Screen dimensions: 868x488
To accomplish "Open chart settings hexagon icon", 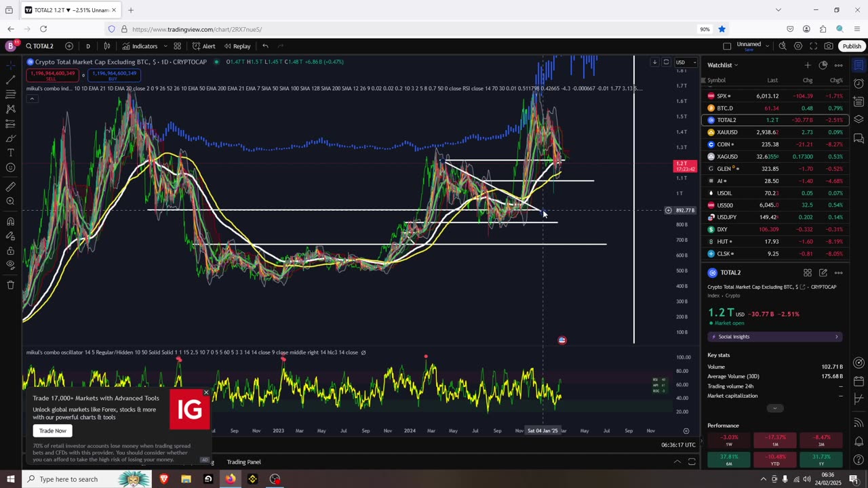I will click(798, 46).
